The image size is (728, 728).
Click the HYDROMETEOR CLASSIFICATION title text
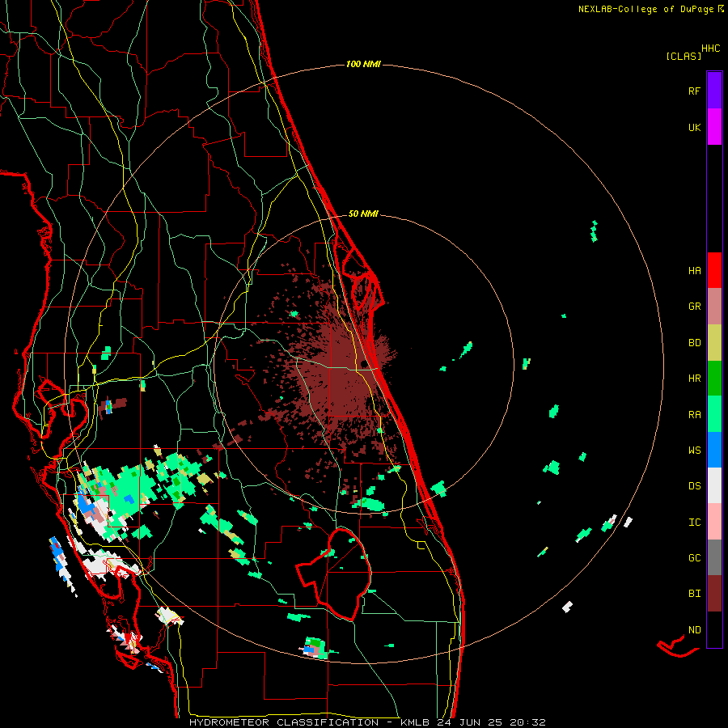point(284,722)
